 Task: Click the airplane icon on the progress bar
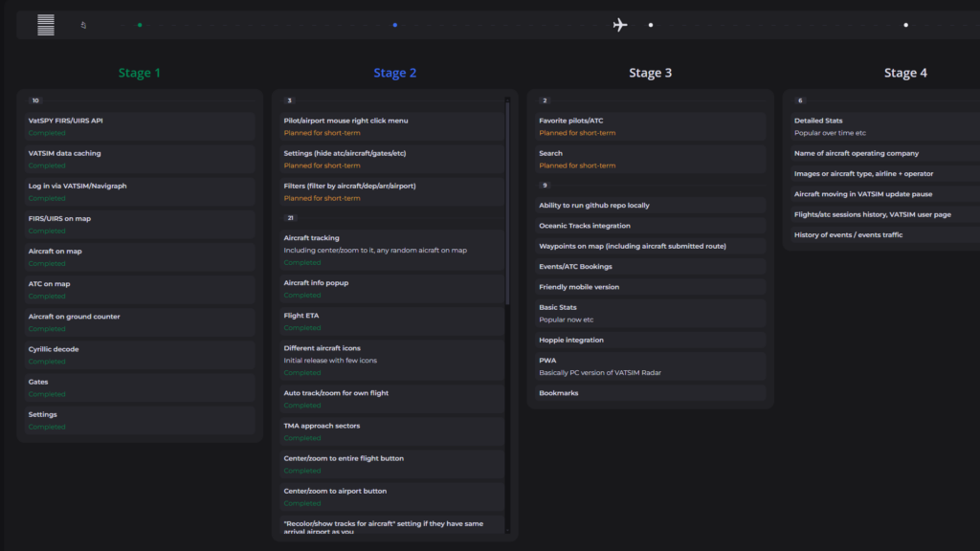click(x=620, y=25)
